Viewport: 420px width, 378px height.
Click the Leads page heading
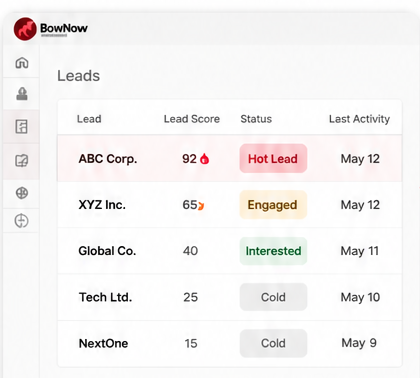click(x=79, y=76)
